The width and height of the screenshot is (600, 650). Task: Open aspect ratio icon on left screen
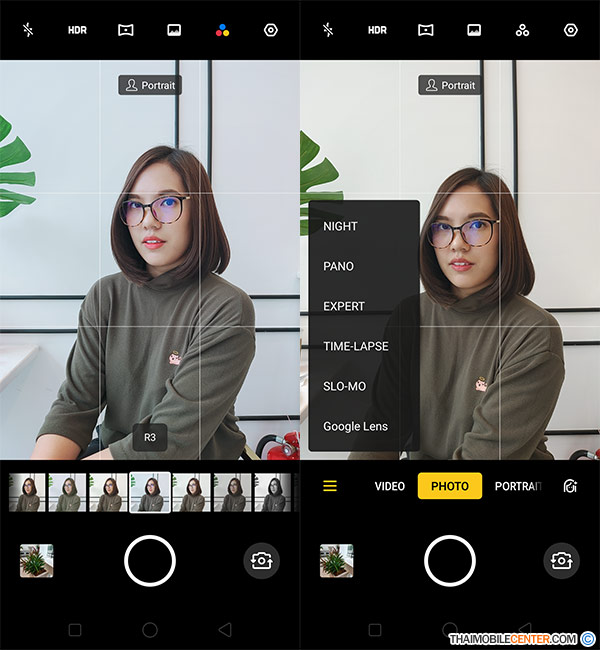(x=174, y=30)
